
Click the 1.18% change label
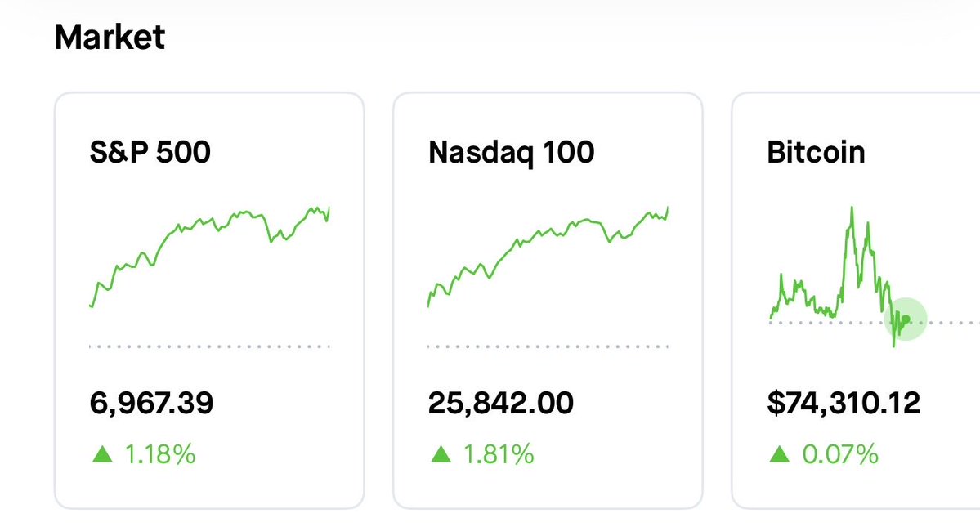(x=159, y=453)
